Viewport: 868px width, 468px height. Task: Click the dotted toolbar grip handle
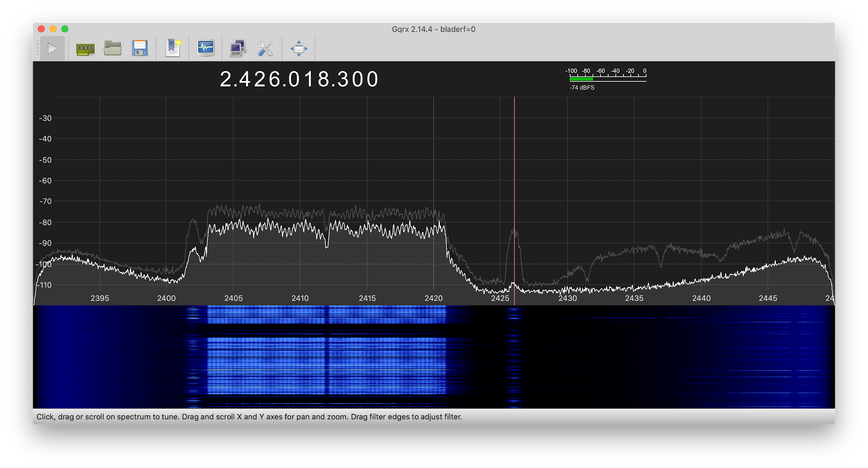point(37,48)
